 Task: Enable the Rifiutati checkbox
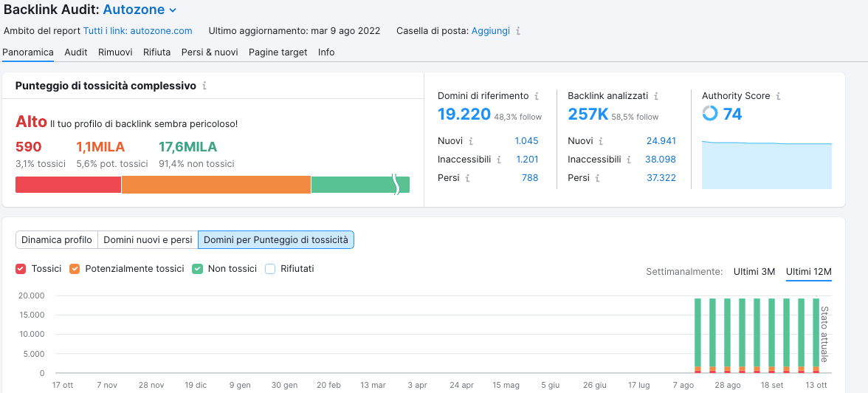pos(270,269)
